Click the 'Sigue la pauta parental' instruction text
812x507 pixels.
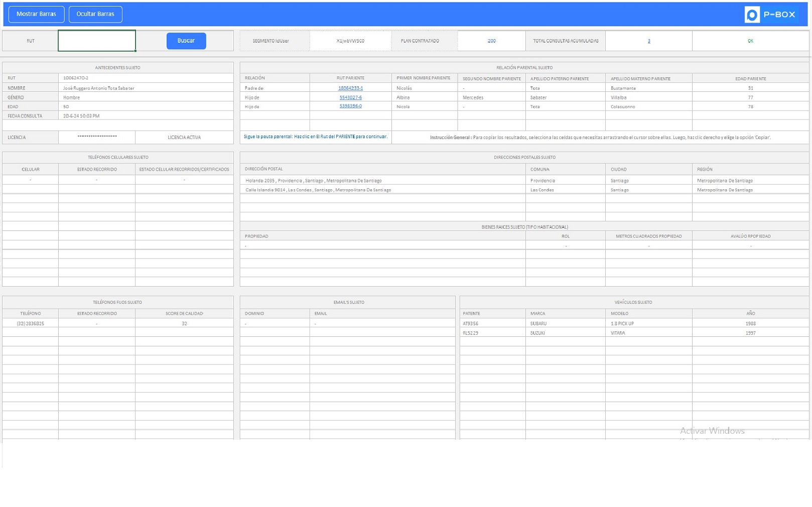tap(315, 136)
